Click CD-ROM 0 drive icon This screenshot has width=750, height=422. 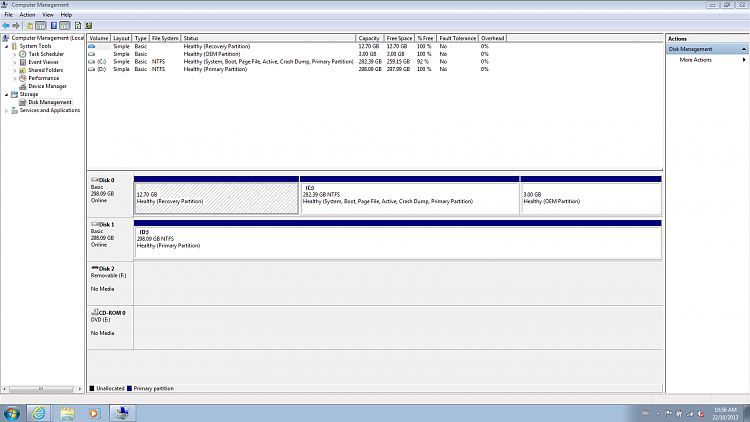[95, 312]
